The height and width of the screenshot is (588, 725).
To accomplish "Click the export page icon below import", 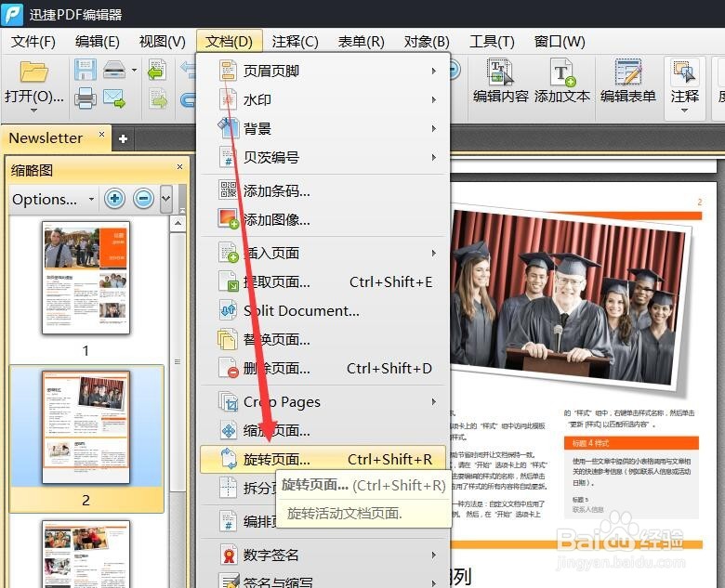I will 158,98.
